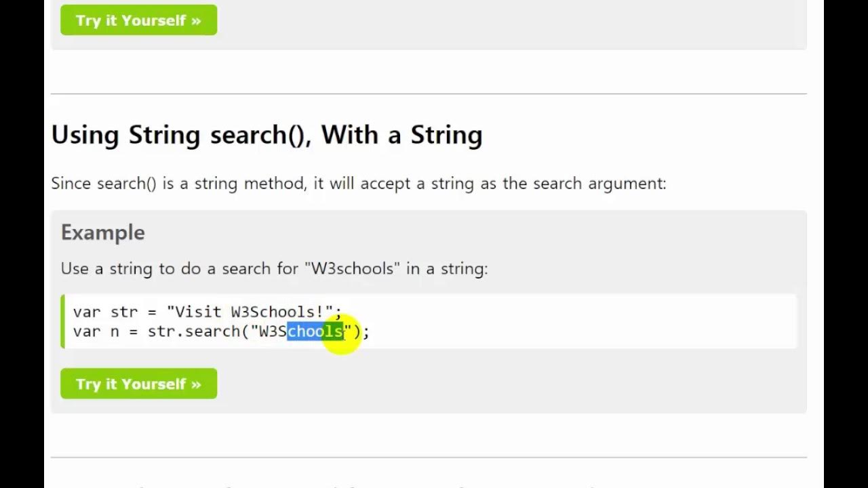Click the final word "String" in the heading

tap(446, 135)
